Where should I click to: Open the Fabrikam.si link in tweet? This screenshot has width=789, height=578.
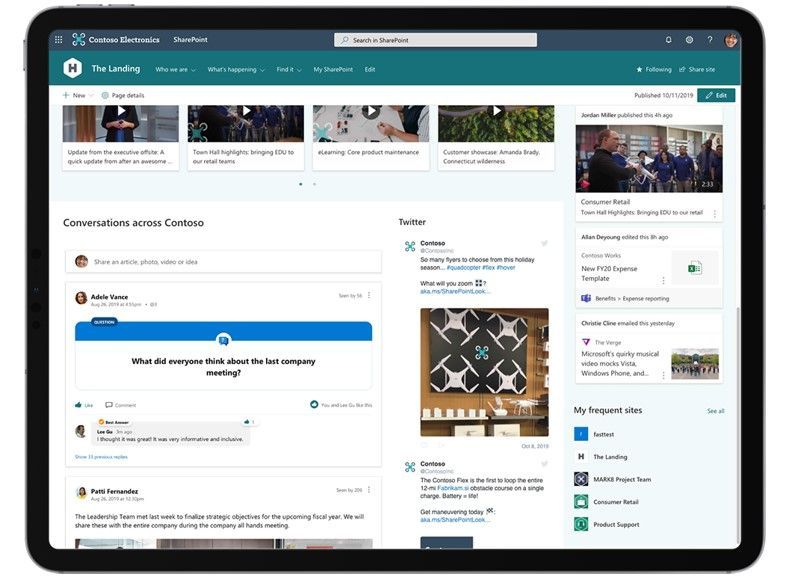point(453,488)
